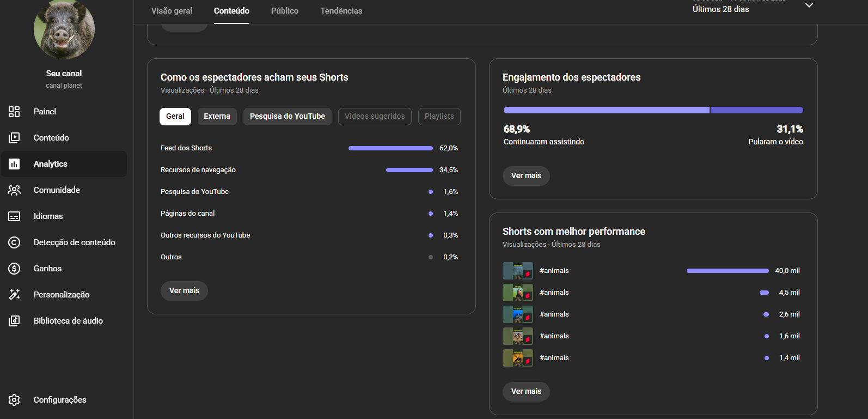
Task: Click the Painel dashboard icon
Action: tap(14, 112)
